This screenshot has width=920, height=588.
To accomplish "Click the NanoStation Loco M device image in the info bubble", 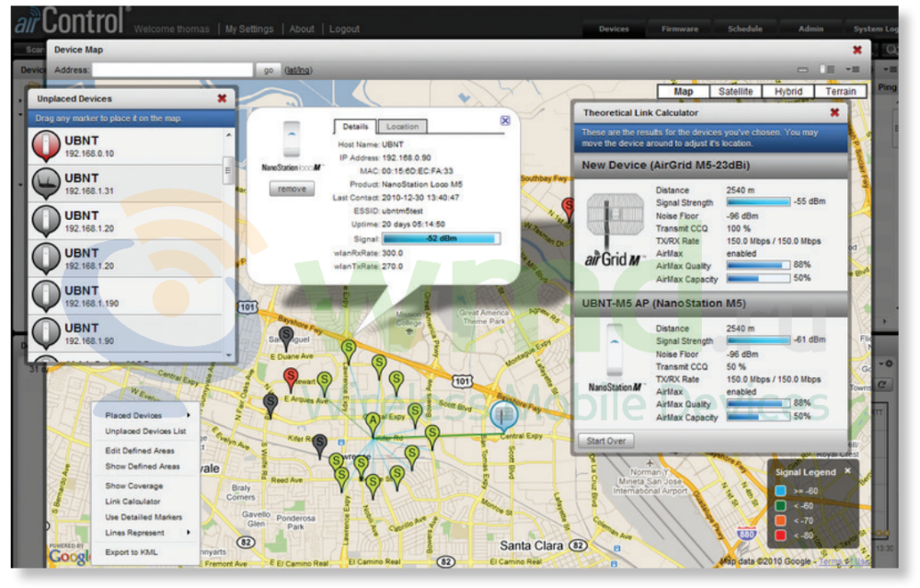I will [292, 139].
